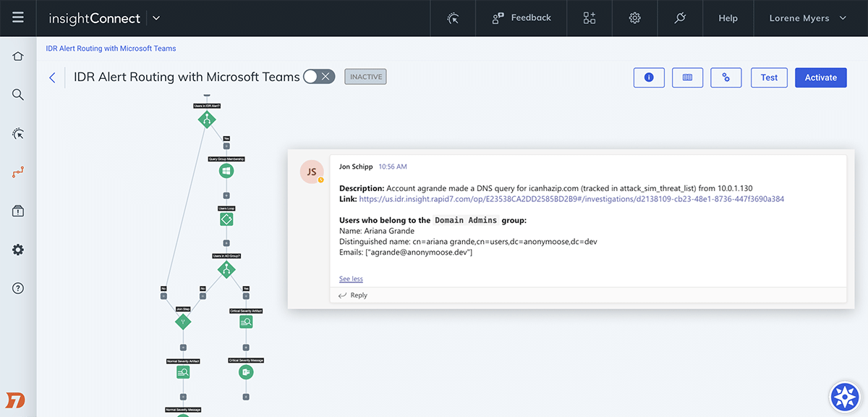Click the Test button
Image resolution: width=868 pixels, height=417 pixels.
769,77
